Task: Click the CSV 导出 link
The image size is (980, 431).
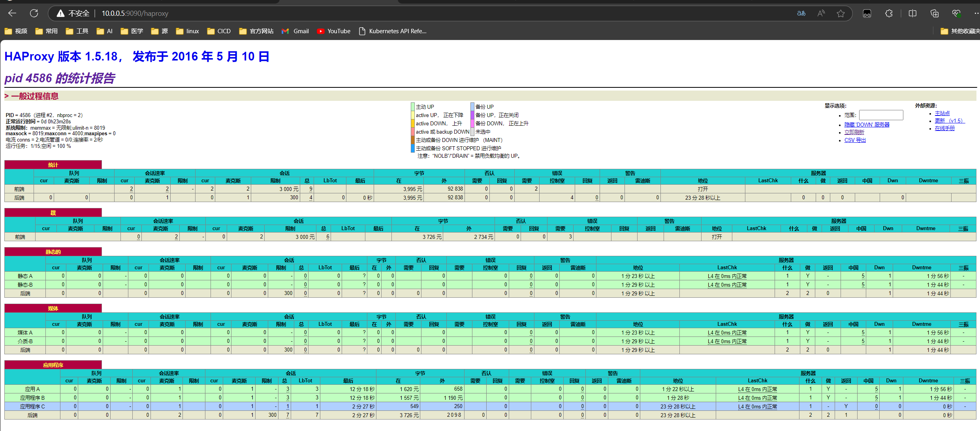Action: point(855,140)
